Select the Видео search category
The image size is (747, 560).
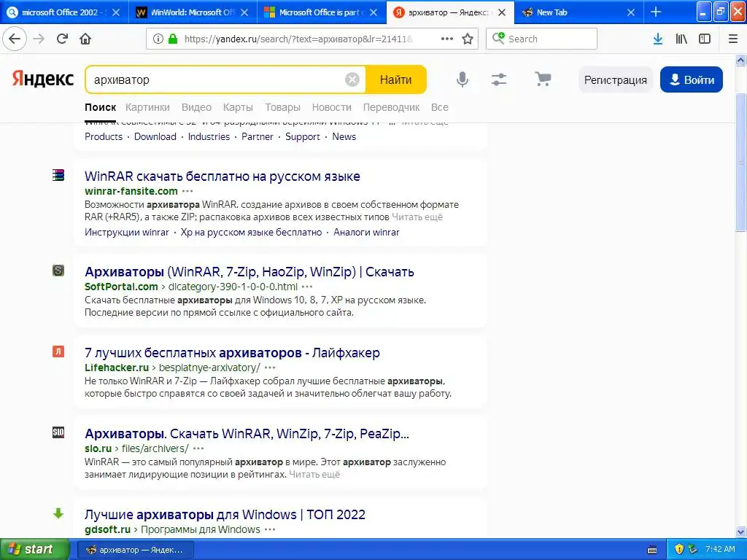tap(196, 107)
